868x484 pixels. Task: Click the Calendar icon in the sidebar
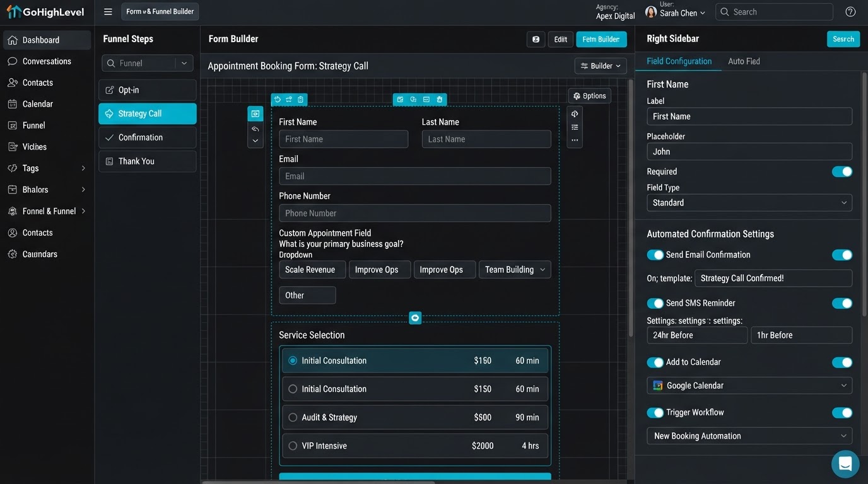pos(12,104)
